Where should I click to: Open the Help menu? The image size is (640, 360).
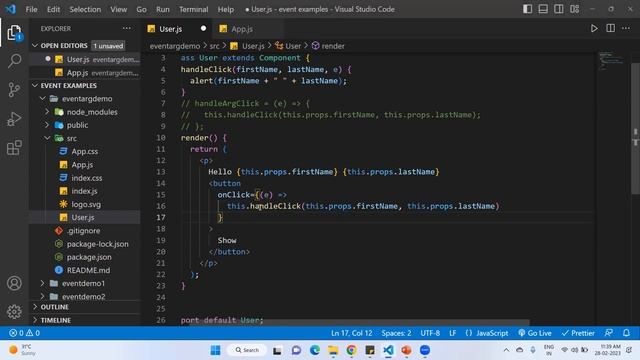click(x=226, y=9)
